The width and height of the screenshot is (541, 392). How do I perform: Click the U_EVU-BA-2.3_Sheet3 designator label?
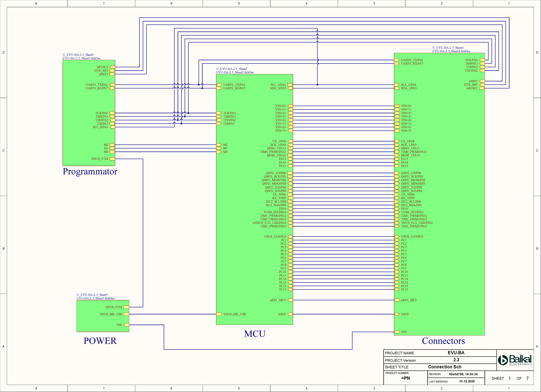point(78,55)
